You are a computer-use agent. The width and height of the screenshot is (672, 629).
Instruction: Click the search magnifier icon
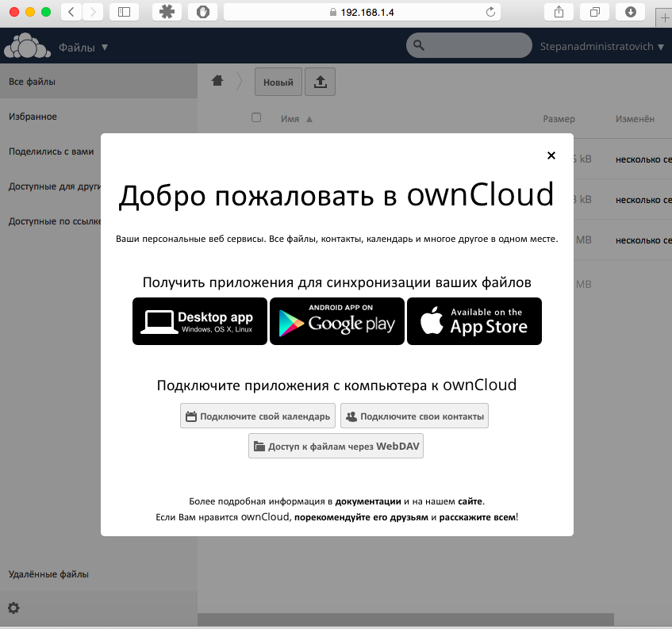coord(420,45)
